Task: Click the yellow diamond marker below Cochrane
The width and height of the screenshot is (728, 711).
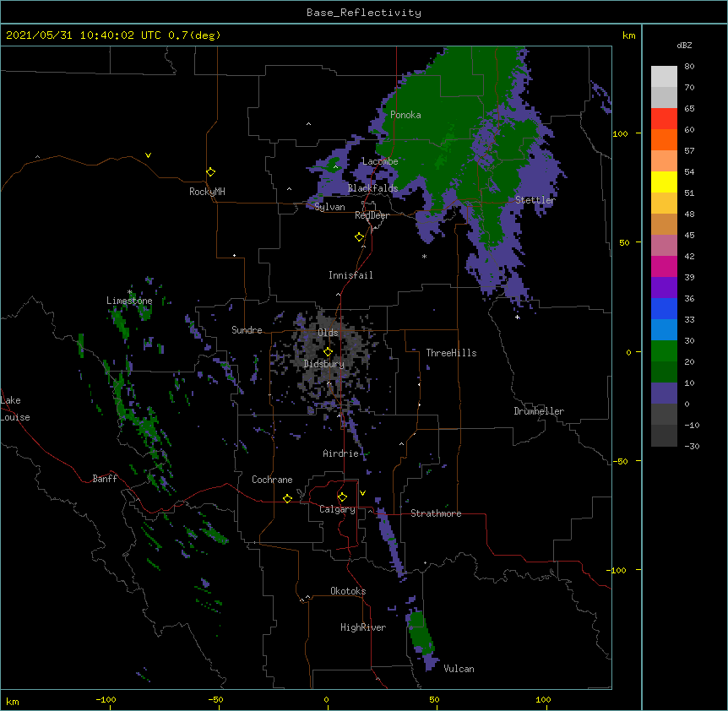Action: (287, 498)
